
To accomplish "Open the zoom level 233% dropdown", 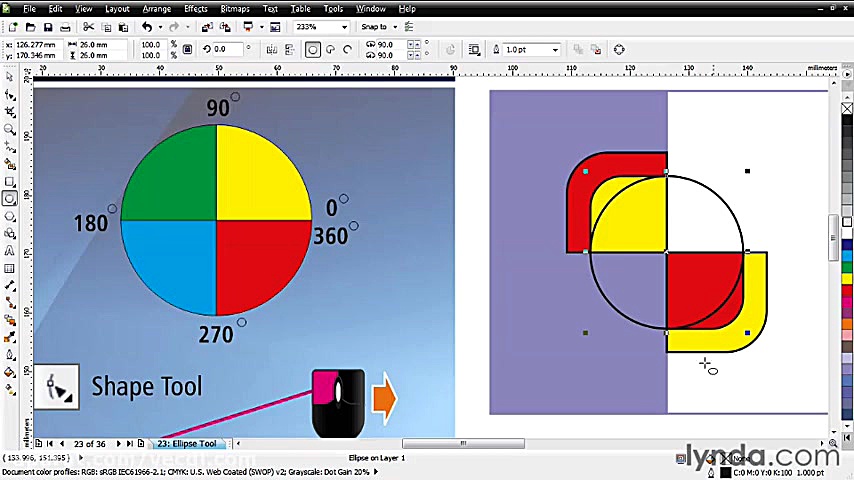I will point(344,27).
